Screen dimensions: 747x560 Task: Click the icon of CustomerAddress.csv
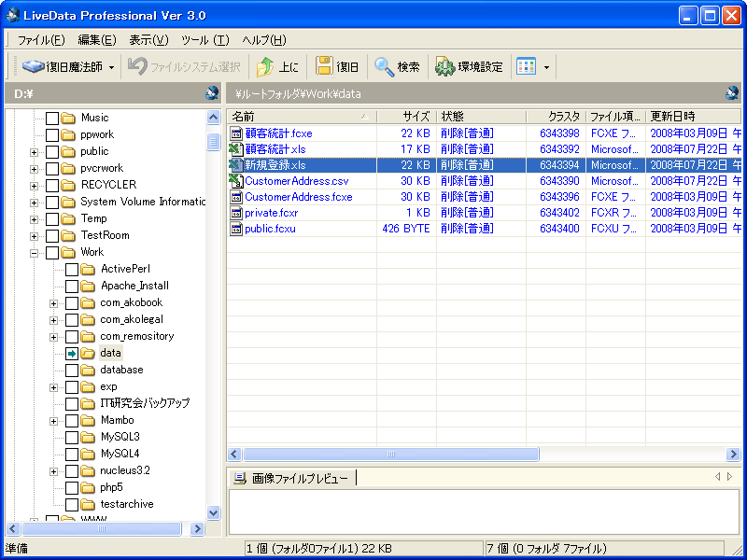(x=236, y=181)
